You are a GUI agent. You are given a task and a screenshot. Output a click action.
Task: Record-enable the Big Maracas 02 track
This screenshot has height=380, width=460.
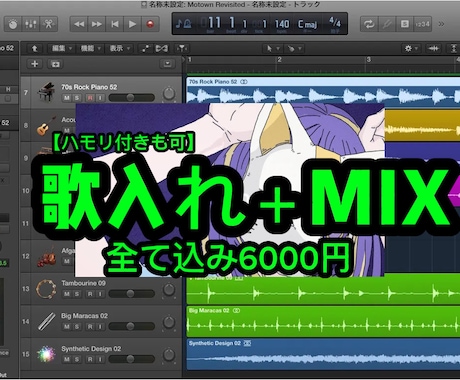pyautogui.click(x=90, y=327)
